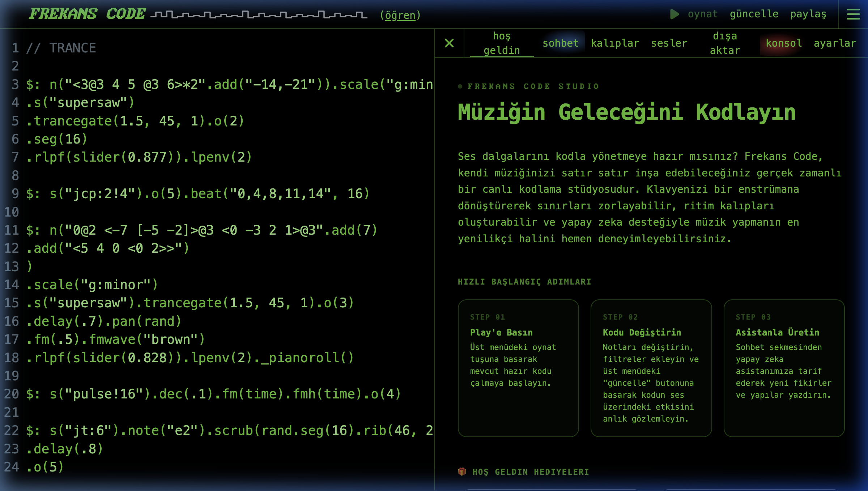
Task: Select the Step 03 Asistanla Üretin card
Action: (x=784, y=368)
